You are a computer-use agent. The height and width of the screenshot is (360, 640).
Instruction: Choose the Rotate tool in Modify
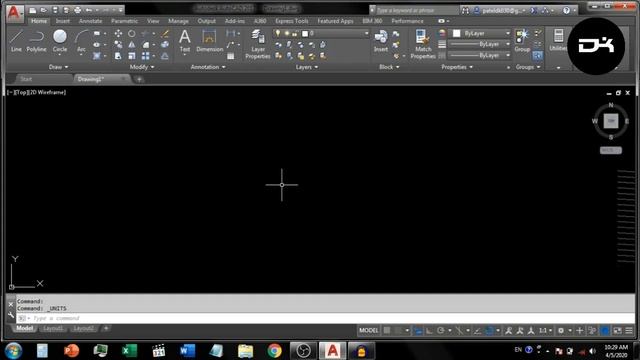131,33
